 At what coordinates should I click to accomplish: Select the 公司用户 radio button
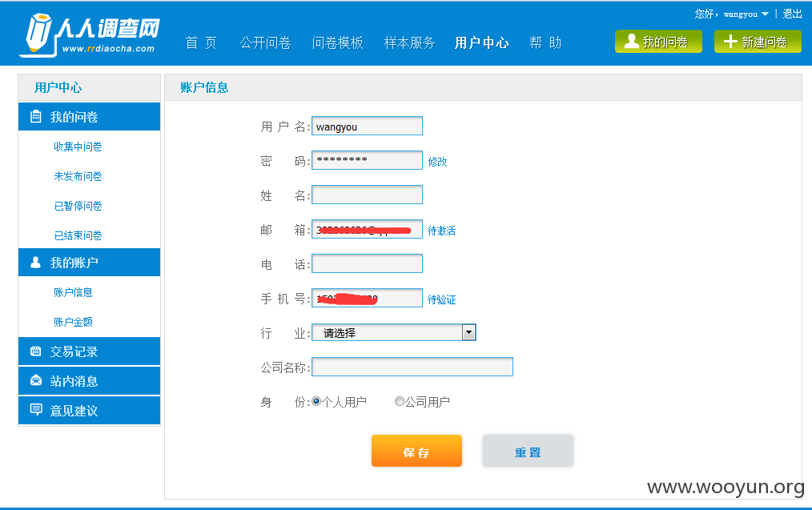pos(400,401)
